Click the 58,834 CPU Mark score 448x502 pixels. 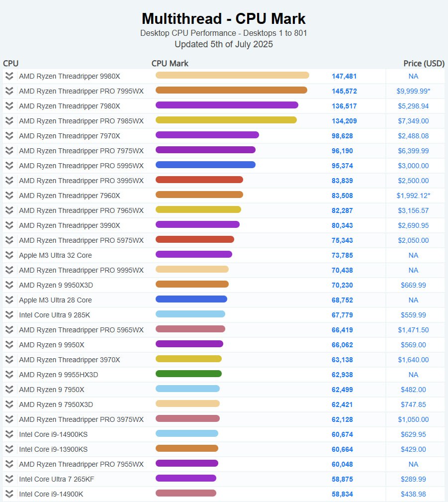(x=342, y=495)
